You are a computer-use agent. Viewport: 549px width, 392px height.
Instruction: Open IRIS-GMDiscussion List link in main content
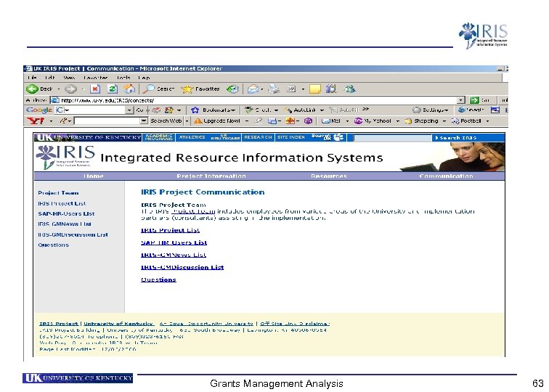(x=182, y=267)
